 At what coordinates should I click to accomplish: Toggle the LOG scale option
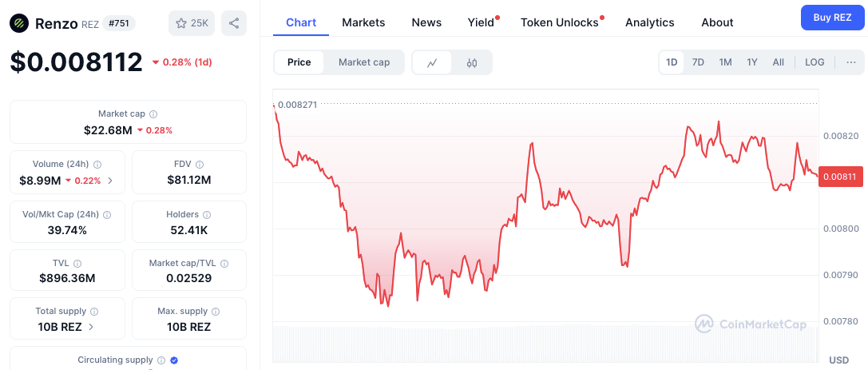tap(814, 62)
